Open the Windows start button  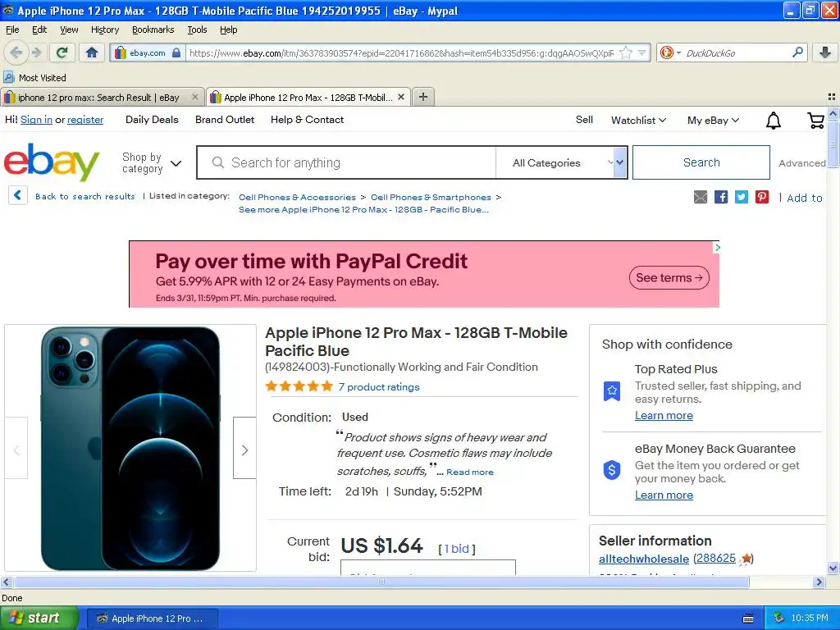coord(39,618)
